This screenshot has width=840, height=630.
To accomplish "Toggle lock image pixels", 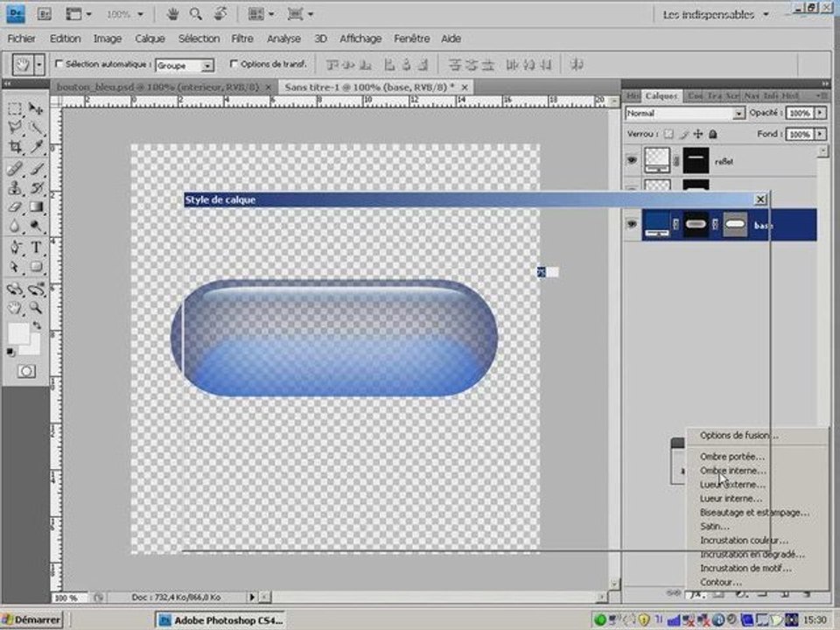I will click(683, 134).
